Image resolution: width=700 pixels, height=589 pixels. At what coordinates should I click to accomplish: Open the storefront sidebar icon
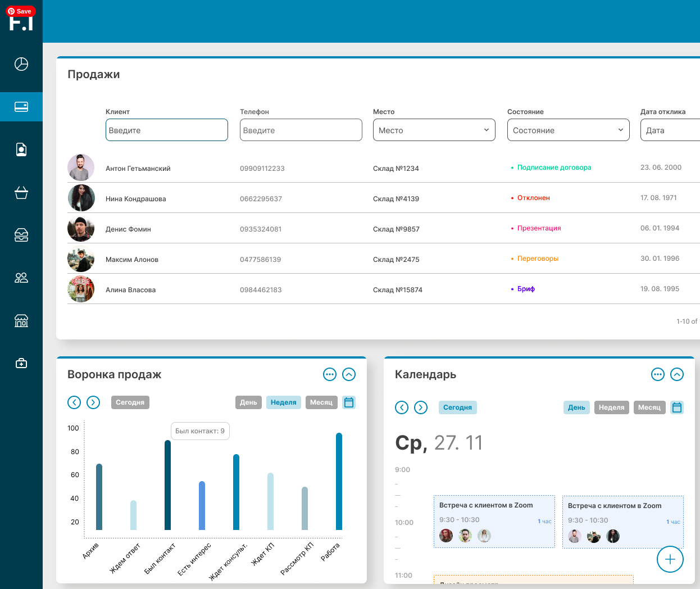pyautogui.click(x=21, y=321)
